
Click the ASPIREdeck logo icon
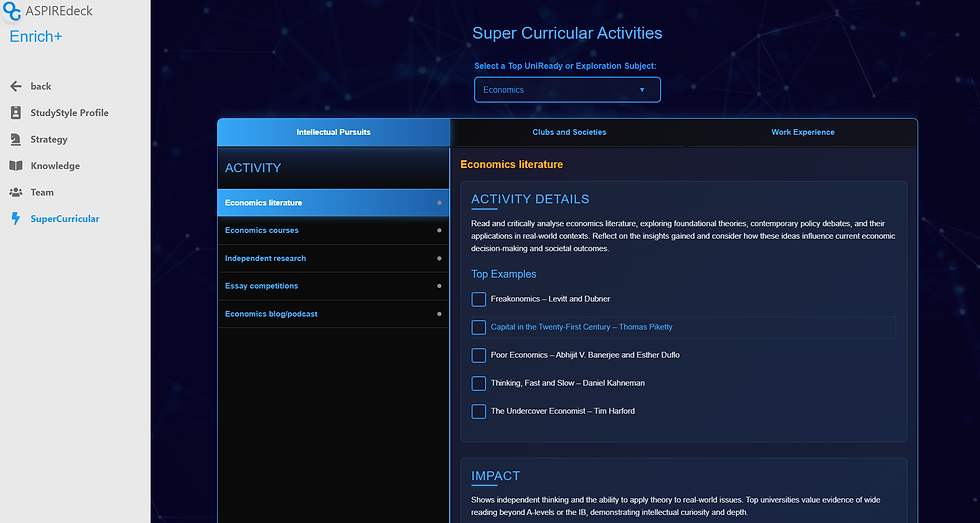pyautogui.click(x=12, y=11)
